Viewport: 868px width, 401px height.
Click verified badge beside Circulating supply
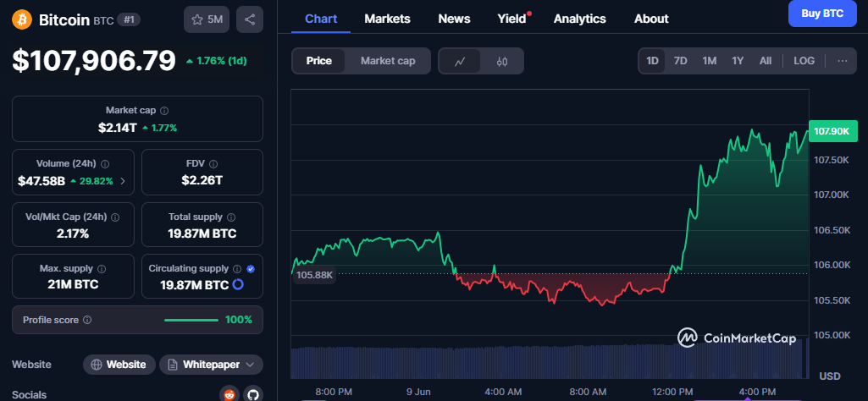pyautogui.click(x=251, y=269)
